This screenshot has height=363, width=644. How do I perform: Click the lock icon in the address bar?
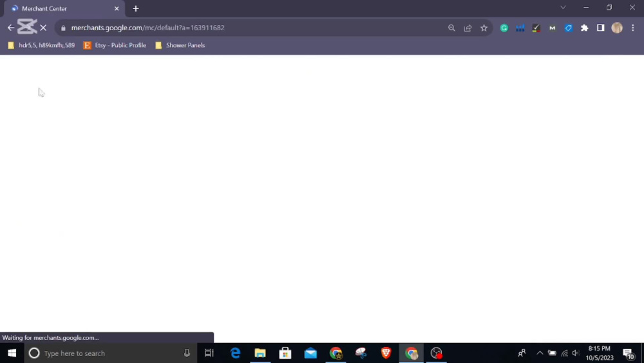(x=63, y=28)
